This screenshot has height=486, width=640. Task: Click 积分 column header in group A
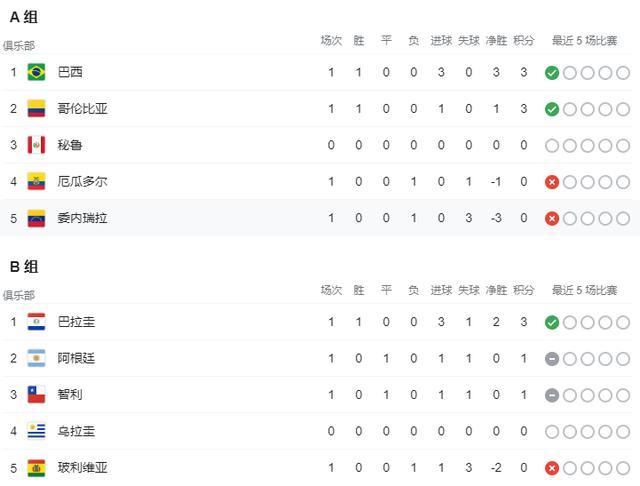coord(523,40)
